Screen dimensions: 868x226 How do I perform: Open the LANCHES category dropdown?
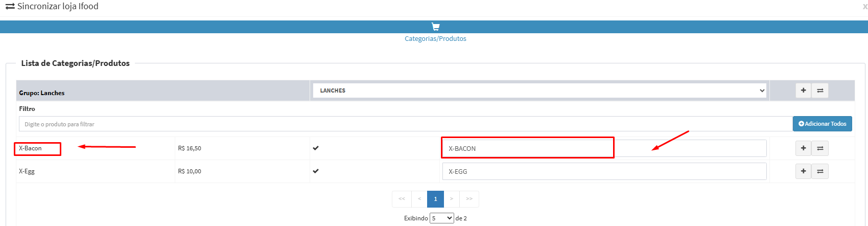pos(539,91)
